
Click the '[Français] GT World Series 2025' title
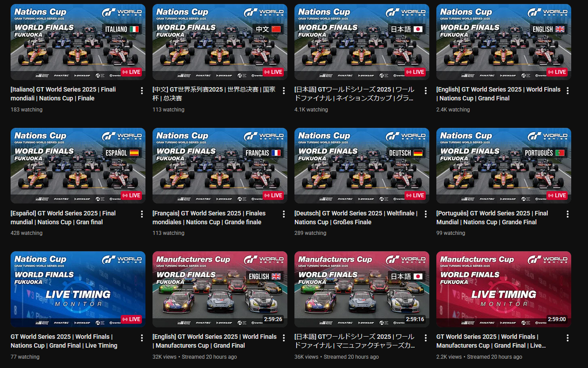pos(209,218)
